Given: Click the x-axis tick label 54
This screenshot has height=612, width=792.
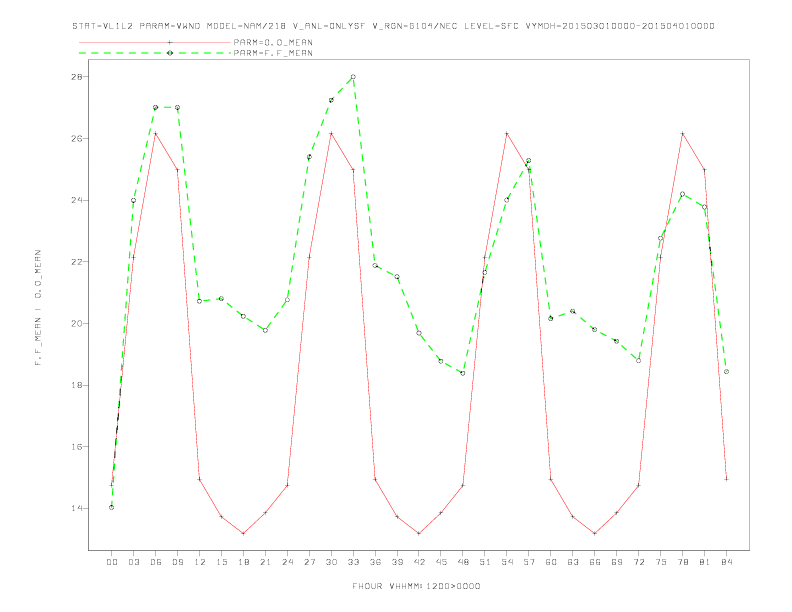Looking at the screenshot, I should [x=507, y=562].
